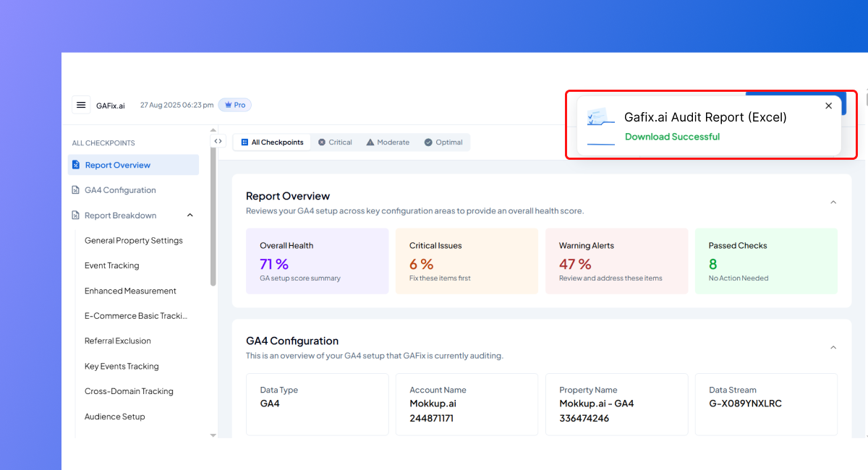This screenshot has height=470, width=868.
Task: Click the GAFix.ai brand name
Action: [111, 106]
